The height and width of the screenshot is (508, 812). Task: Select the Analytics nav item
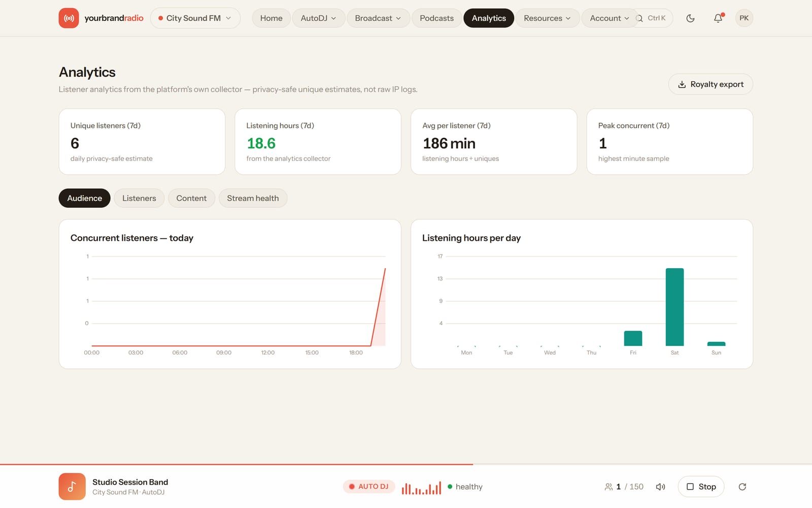click(489, 18)
